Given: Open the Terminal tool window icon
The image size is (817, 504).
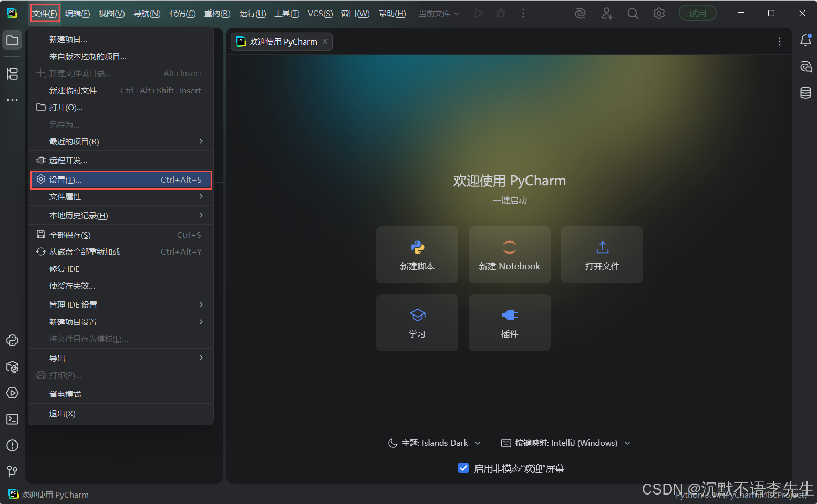Looking at the screenshot, I should tap(12, 419).
